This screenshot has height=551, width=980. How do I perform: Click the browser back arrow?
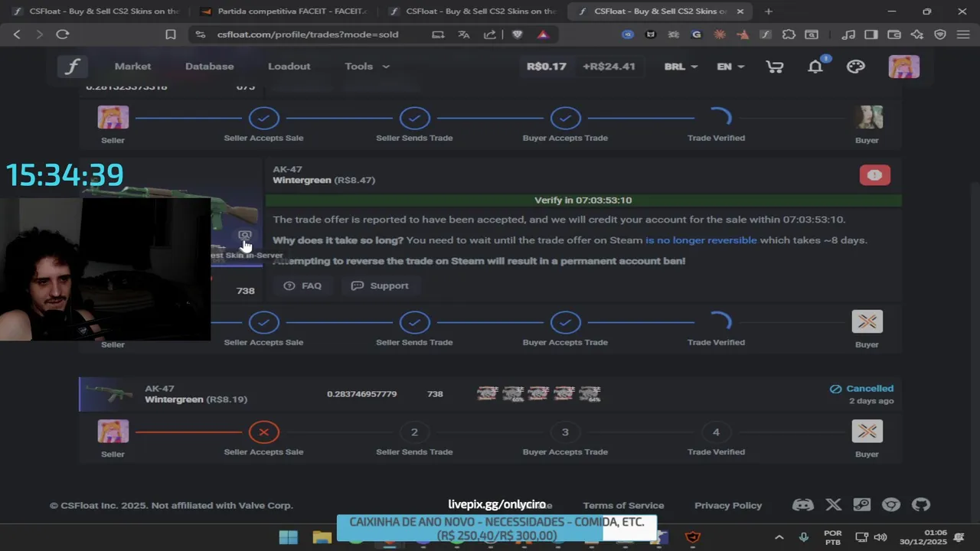[17, 34]
